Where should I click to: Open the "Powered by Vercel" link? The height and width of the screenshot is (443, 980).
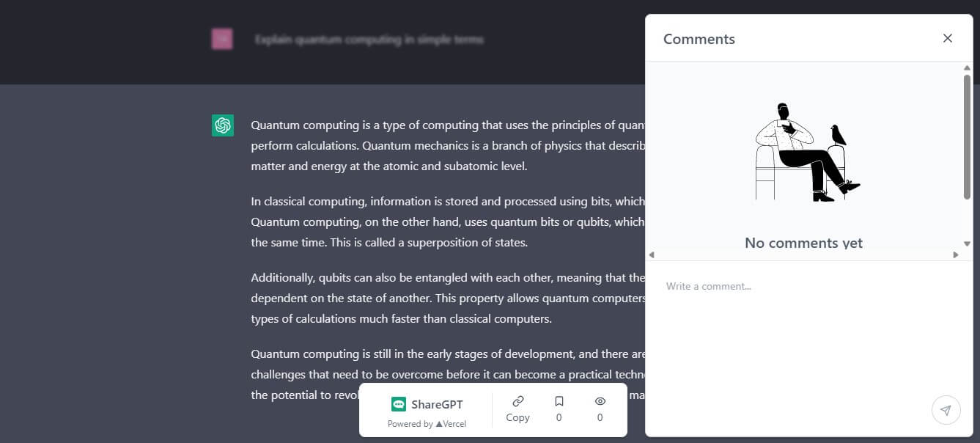(x=427, y=424)
